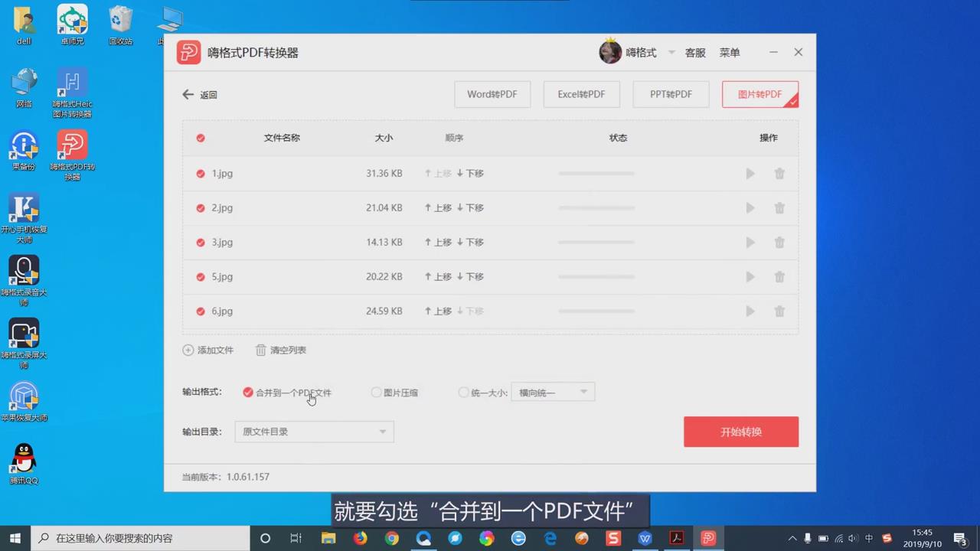Click the 开始转换 button
Screen dimensions: 980x551
pyautogui.click(x=741, y=432)
